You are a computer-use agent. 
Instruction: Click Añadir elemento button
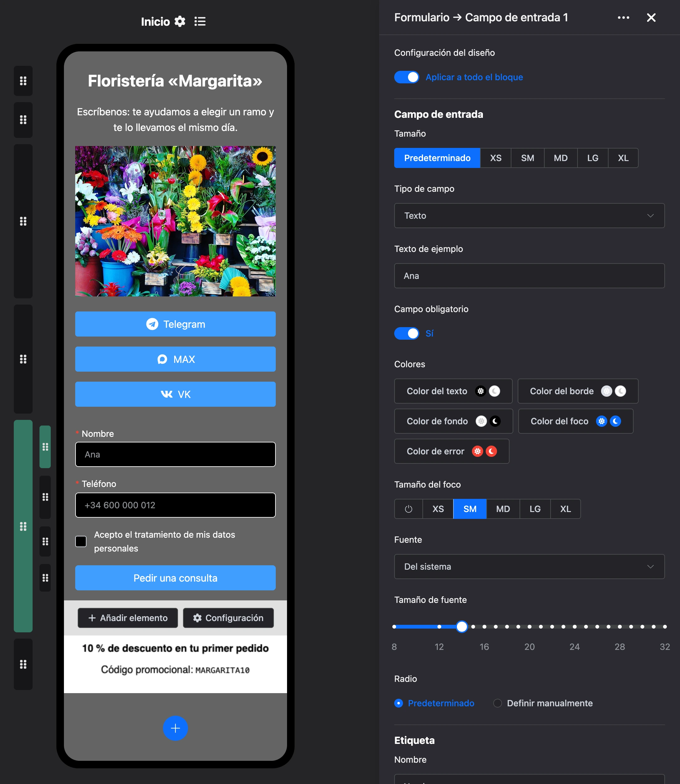(128, 618)
